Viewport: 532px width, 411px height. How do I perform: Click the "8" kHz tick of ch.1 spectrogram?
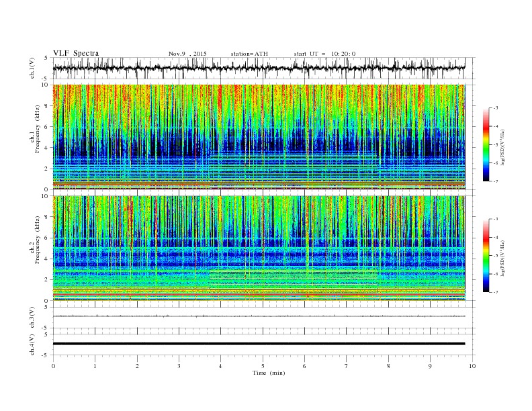[x=47, y=106]
